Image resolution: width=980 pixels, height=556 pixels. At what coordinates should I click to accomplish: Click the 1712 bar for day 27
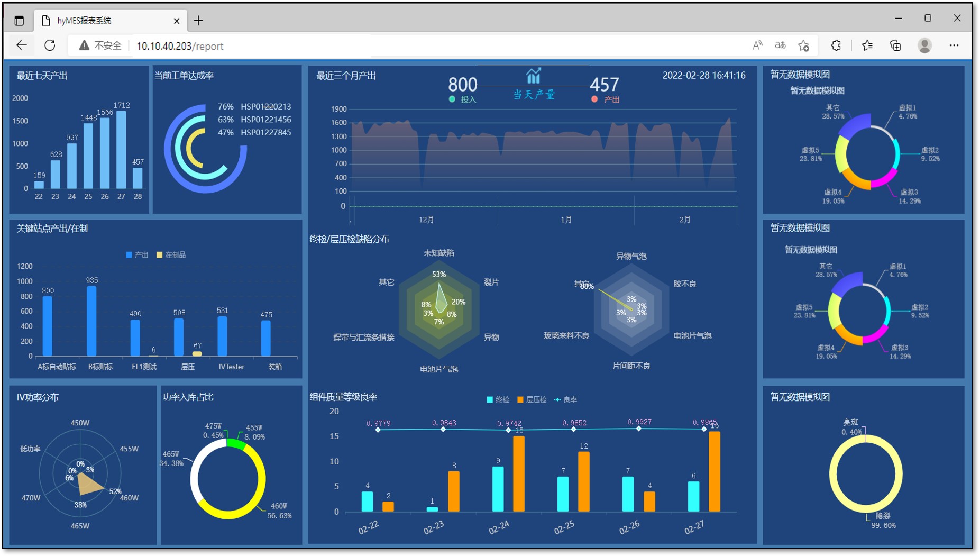click(x=121, y=150)
